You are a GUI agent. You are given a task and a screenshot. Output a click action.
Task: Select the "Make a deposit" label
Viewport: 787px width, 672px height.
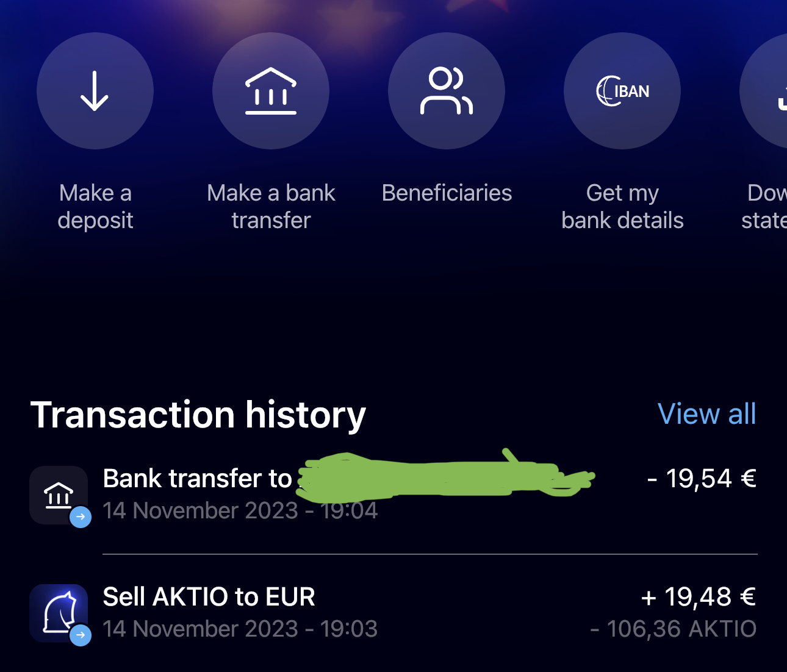pyautogui.click(x=95, y=207)
